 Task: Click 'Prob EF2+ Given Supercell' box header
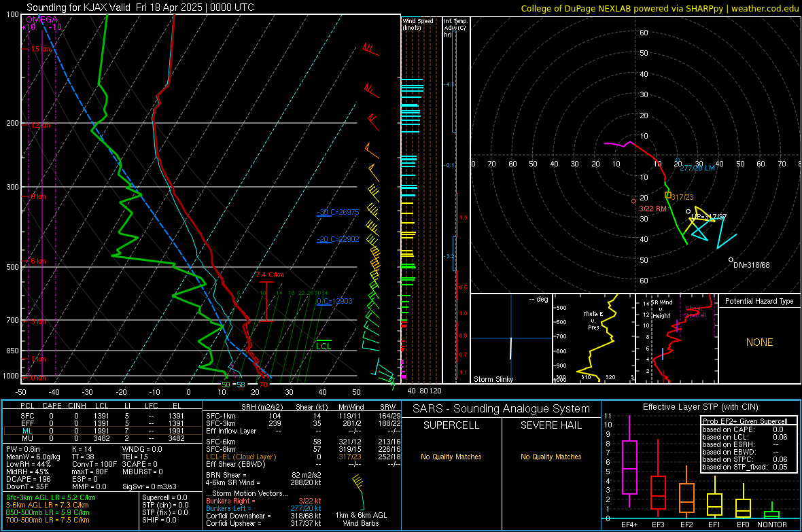coord(745,421)
